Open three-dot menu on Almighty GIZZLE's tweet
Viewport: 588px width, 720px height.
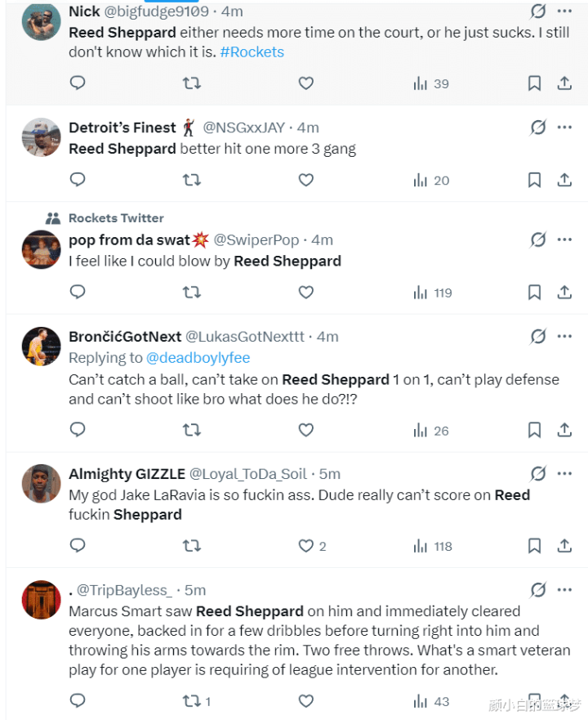click(x=564, y=474)
